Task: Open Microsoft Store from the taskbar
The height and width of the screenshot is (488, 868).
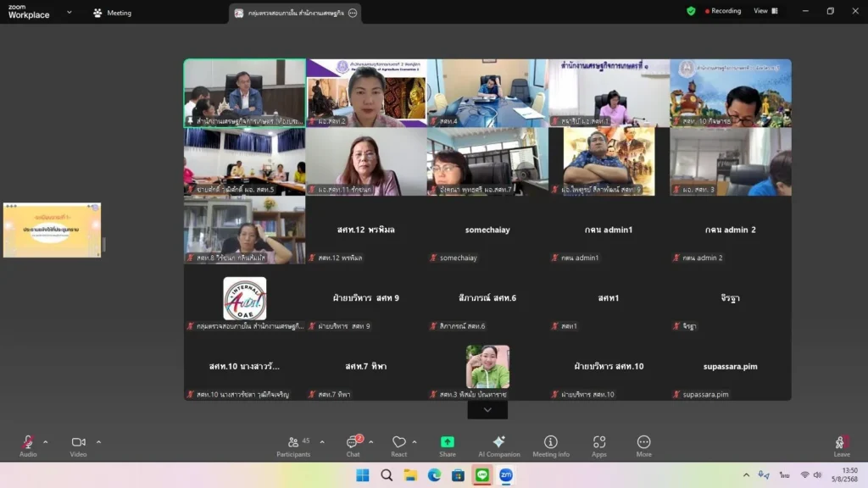Action: tap(458, 475)
